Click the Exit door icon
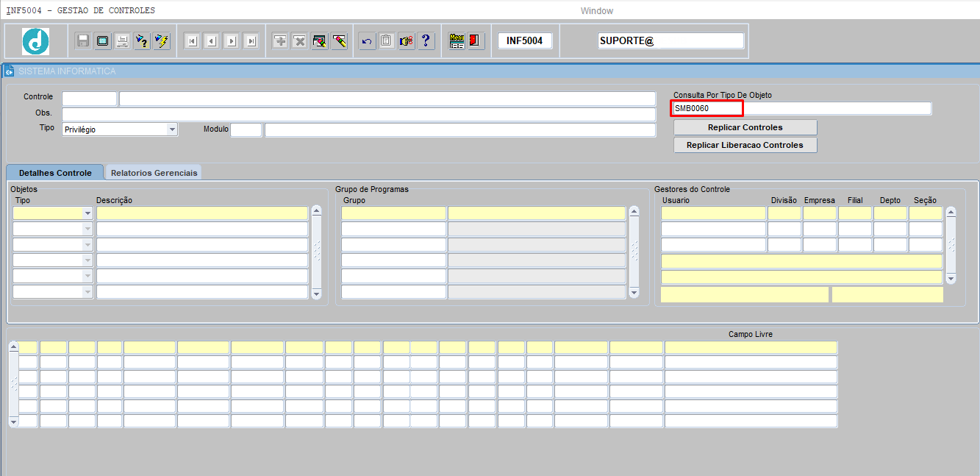 [x=475, y=41]
